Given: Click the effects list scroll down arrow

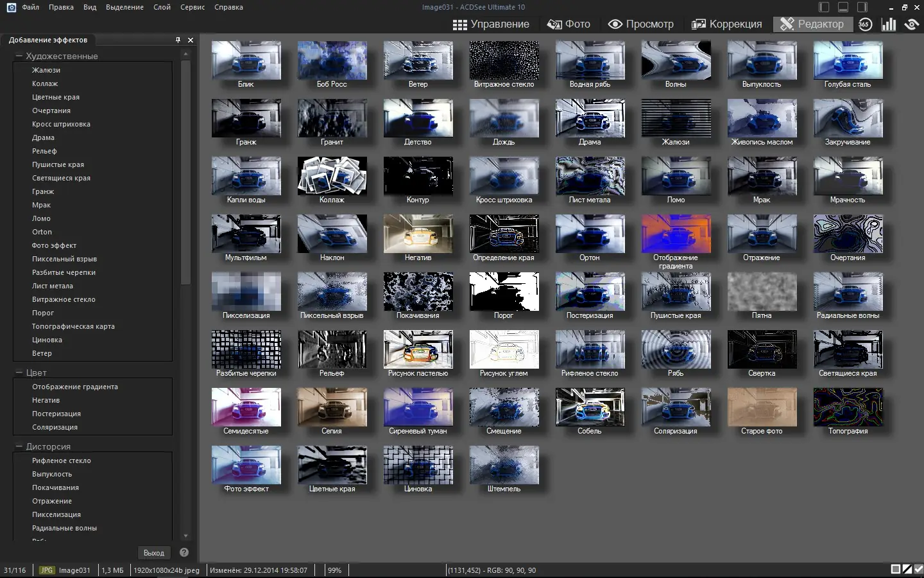Looking at the screenshot, I should (186, 536).
